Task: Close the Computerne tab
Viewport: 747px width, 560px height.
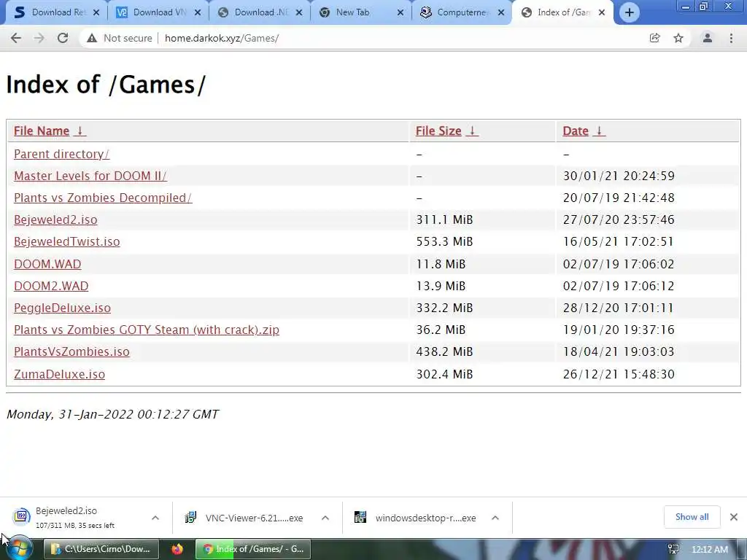Action: pyautogui.click(x=501, y=12)
